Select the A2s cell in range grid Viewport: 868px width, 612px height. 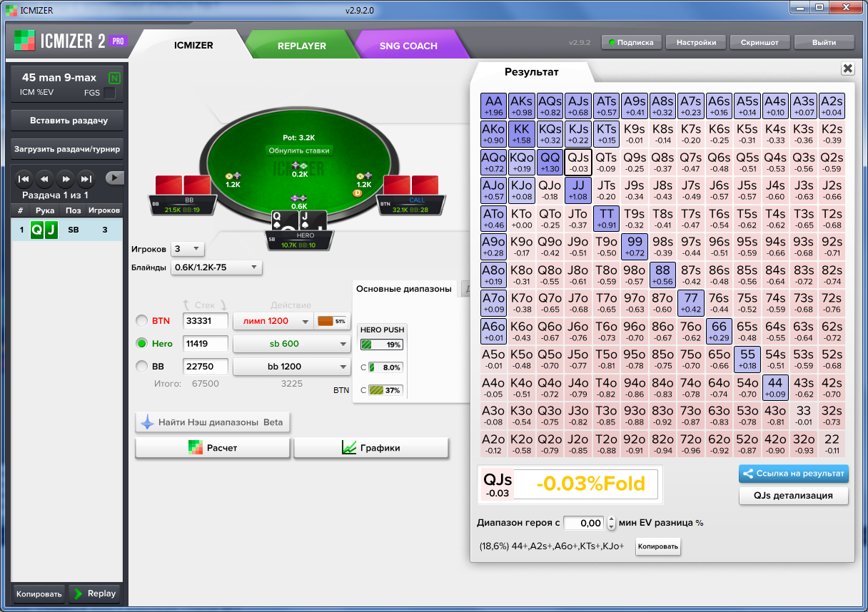pos(832,106)
